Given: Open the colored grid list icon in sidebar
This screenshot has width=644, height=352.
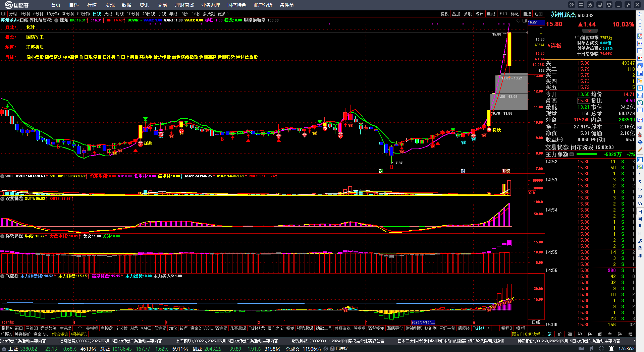Looking at the screenshot, I should [x=640, y=36].
